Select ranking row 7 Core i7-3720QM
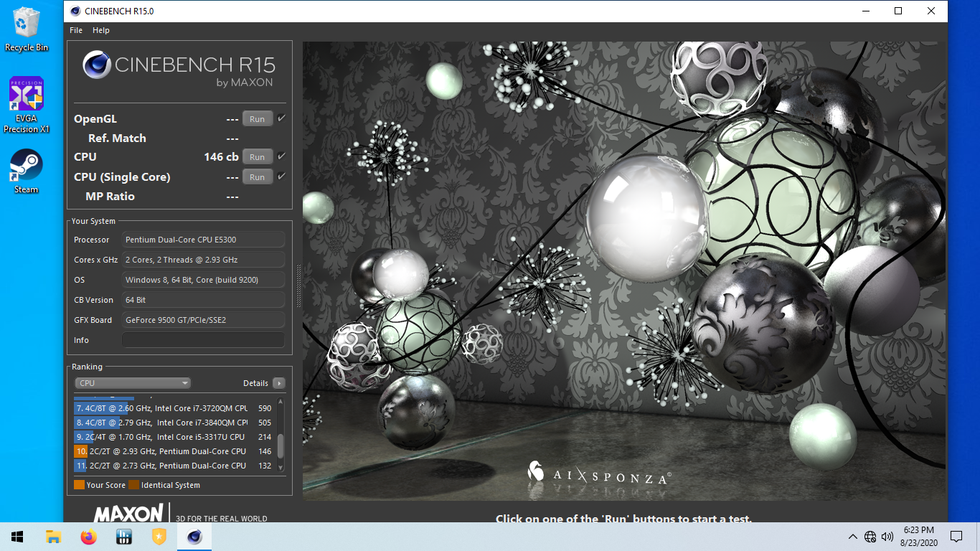The width and height of the screenshot is (980, 551). pyautogui.click(x=174, y=408)
